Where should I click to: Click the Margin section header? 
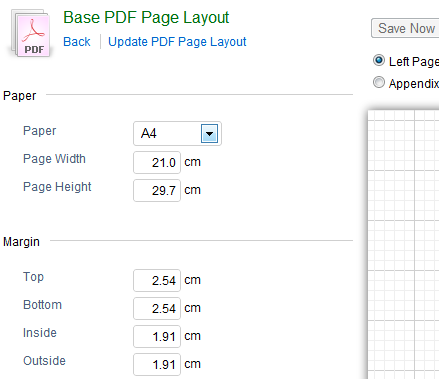pos(21,242)
